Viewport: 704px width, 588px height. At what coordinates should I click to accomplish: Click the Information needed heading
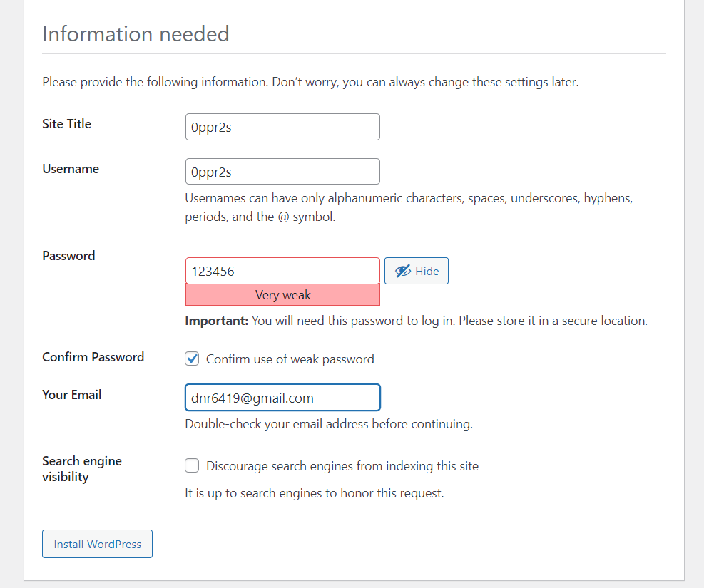pos(136,34)
